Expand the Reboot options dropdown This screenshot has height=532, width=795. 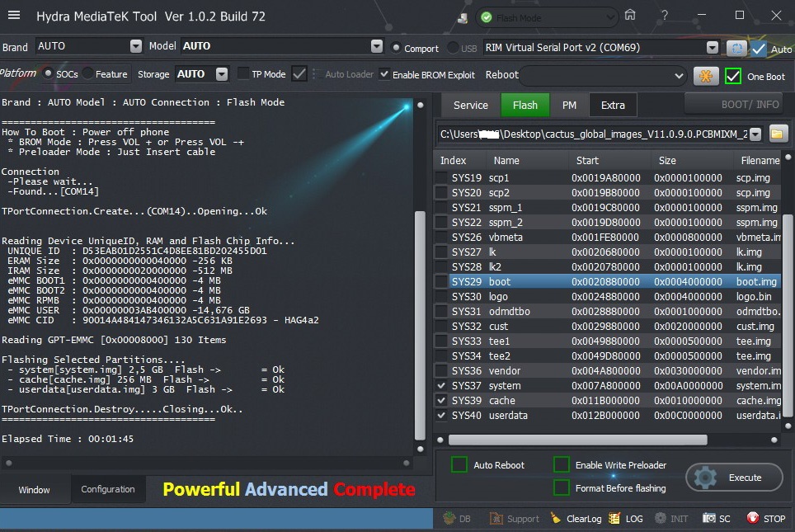tap(679, 76)
